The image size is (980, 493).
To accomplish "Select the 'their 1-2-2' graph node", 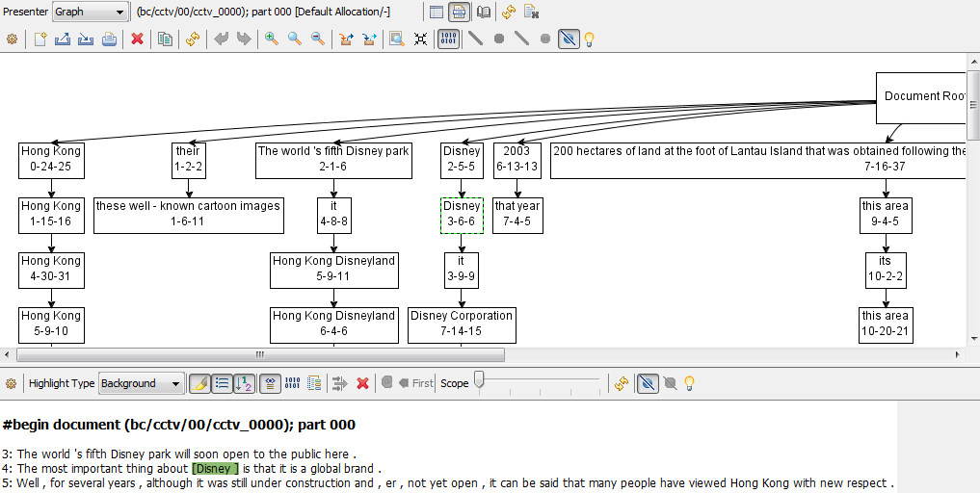I will (188, 160).
